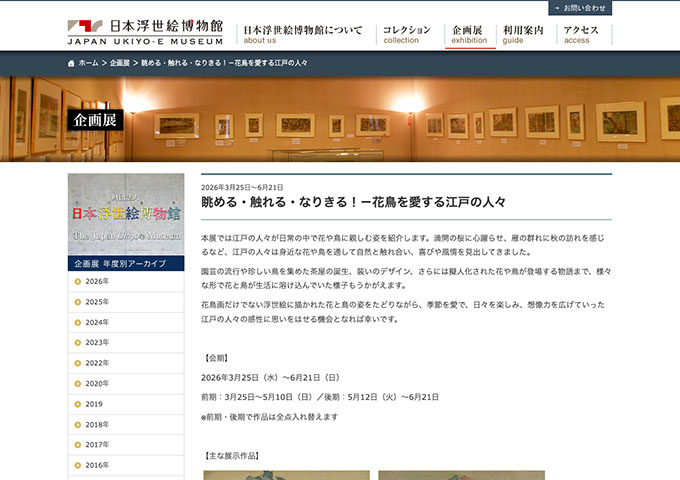Click exhibition title 眺める・触れる・なりきる！
680x480 pixels.
pyautogui.click(x=353, y=202)
